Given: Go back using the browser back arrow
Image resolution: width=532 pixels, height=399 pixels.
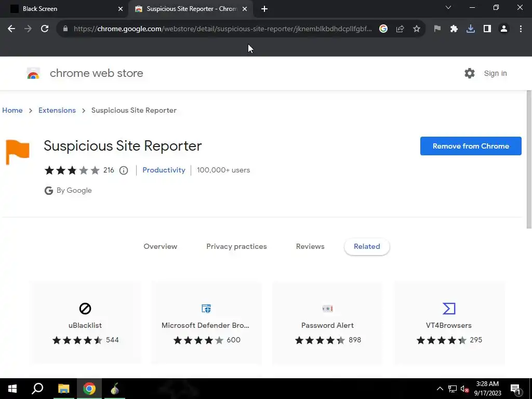Looking at the screenshot, I should point(11,29).
